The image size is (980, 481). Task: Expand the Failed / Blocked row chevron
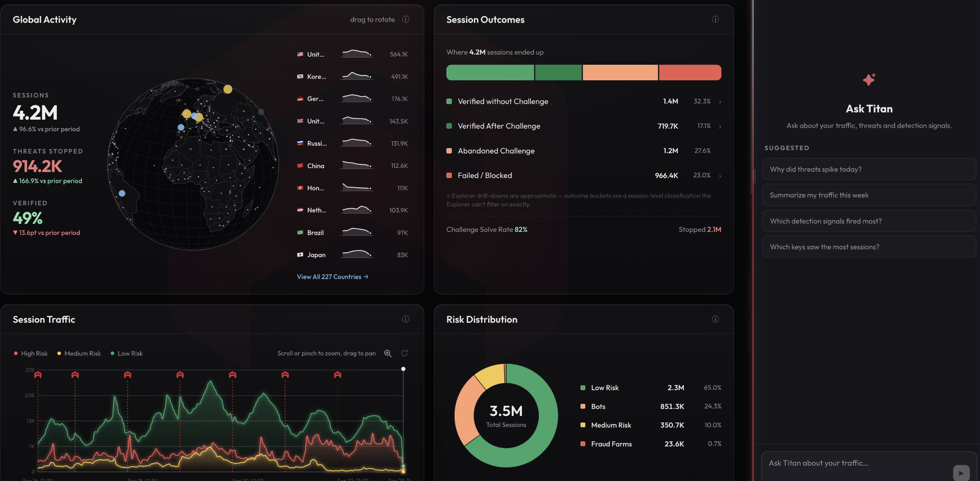pyautogui.click(x=720, y=176)
